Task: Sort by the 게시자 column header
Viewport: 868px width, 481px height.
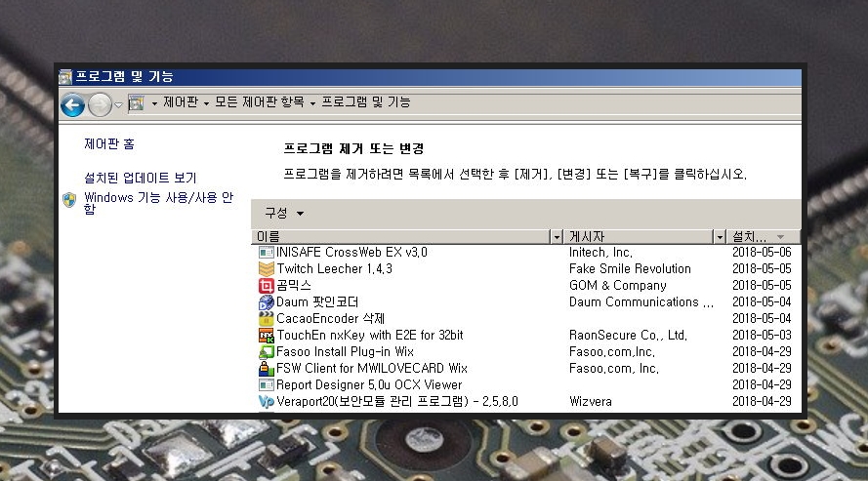Action: pyautogui.click(x=640, y=237)
